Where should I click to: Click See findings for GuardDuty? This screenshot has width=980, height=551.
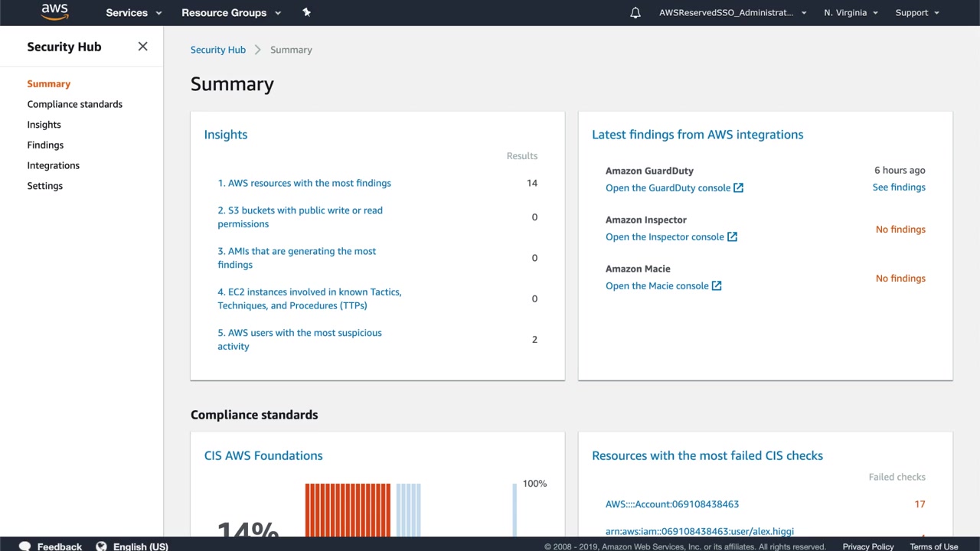click(x=898, y=187)
